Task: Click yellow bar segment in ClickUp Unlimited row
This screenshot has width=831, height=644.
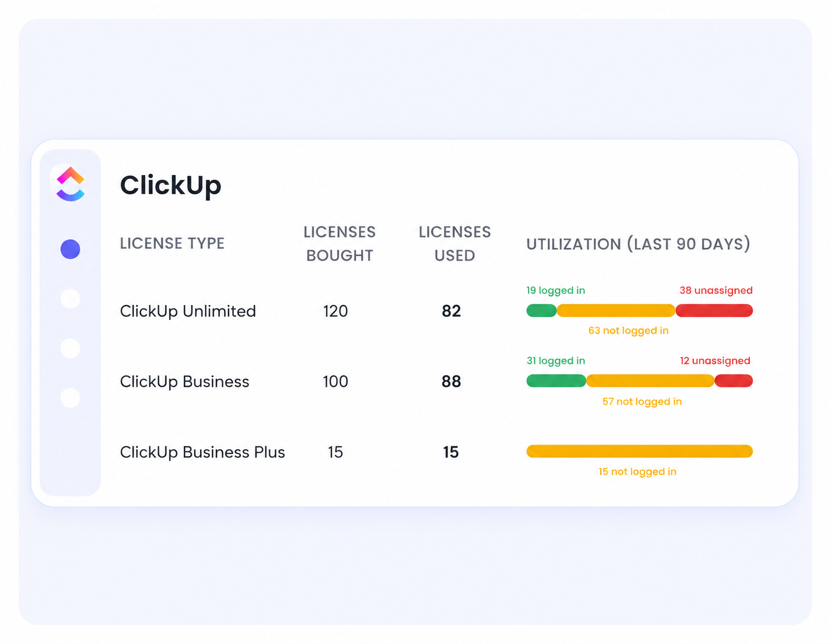Action: click(616, 310)
